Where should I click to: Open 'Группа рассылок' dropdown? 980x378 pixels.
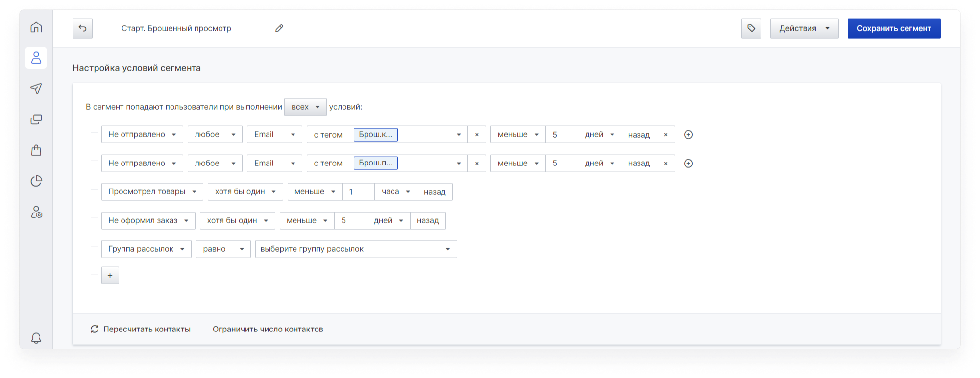[147, 249]
